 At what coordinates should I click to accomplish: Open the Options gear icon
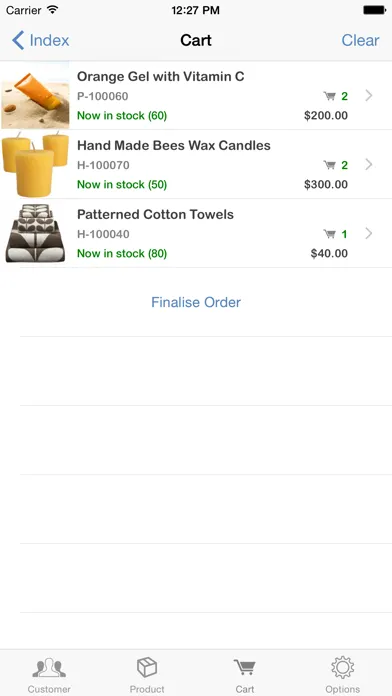[x=342, y=667]
